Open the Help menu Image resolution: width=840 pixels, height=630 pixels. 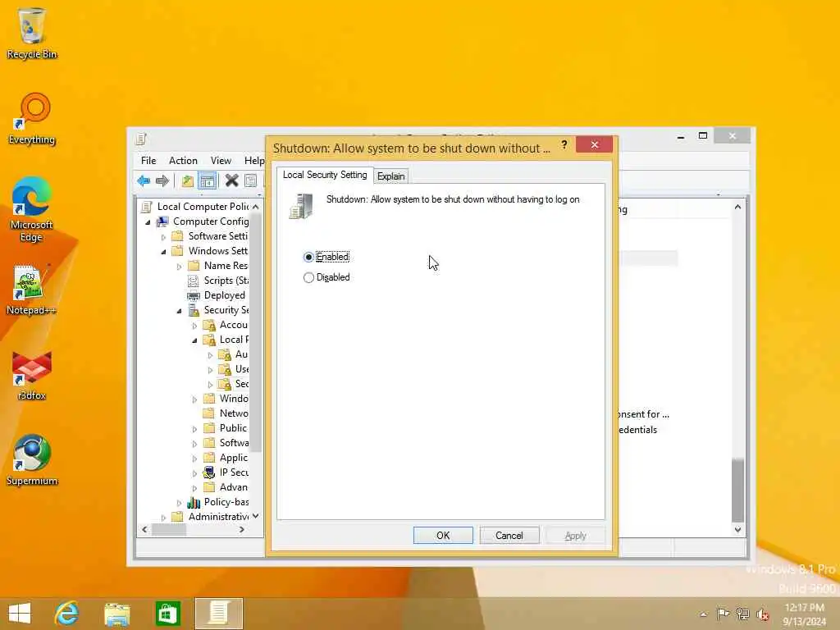254,161
